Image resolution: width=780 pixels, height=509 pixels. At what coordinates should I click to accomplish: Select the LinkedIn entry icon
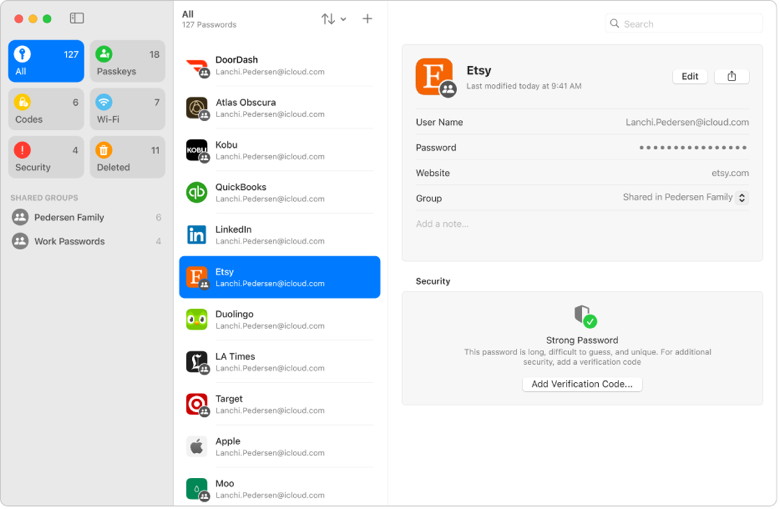(x=196, y=235)
